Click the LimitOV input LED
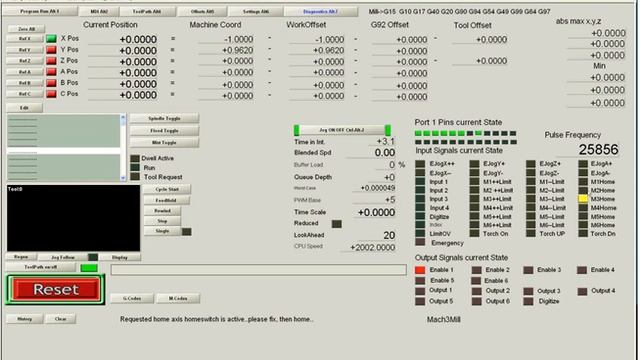 click(420, 233)
